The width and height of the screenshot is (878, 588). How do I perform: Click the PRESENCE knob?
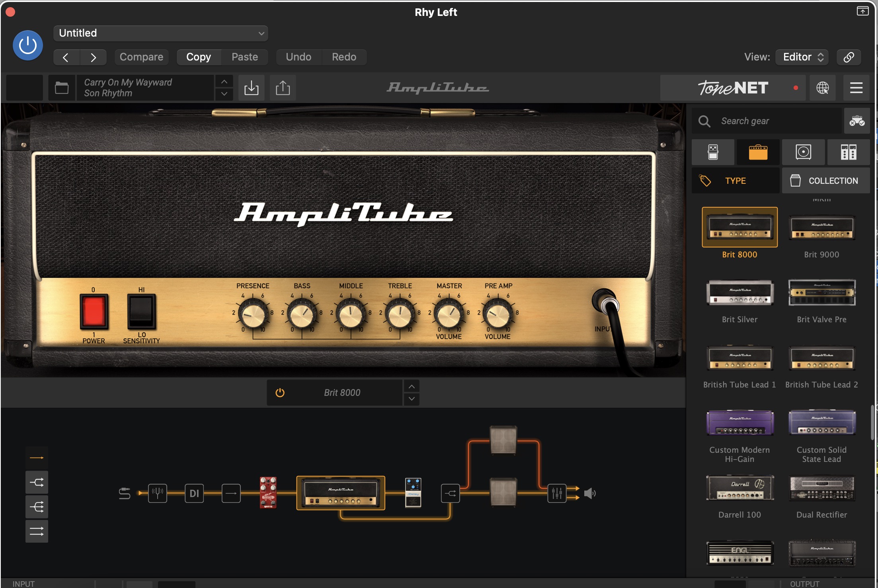click(253, 314)
